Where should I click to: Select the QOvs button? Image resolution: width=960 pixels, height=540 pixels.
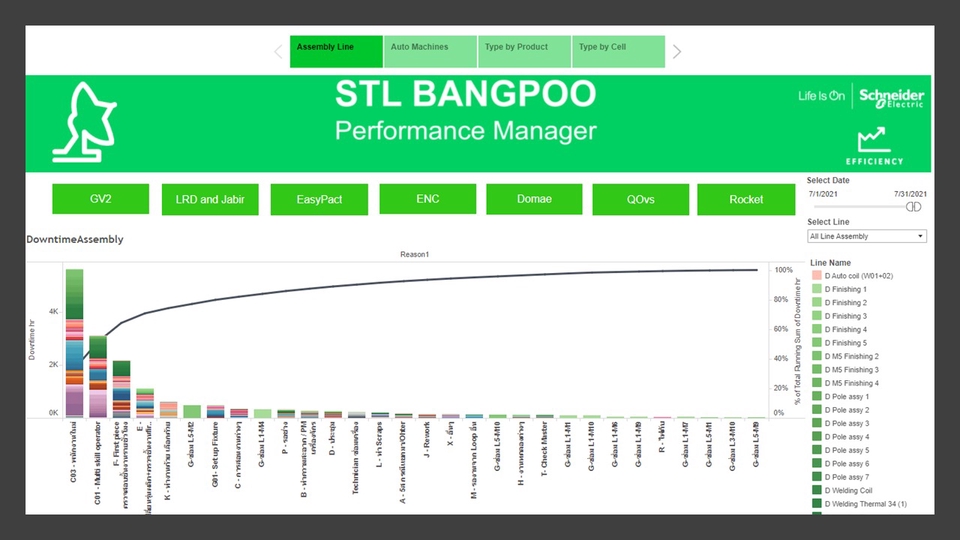click(x=640, y=200)
